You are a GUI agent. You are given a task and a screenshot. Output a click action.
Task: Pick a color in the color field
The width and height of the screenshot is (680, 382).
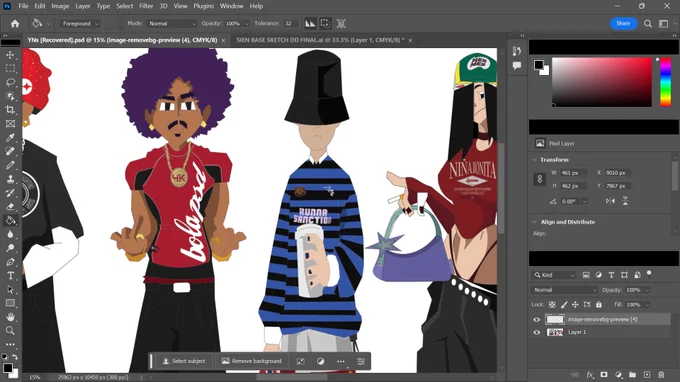tap(602, 82)
